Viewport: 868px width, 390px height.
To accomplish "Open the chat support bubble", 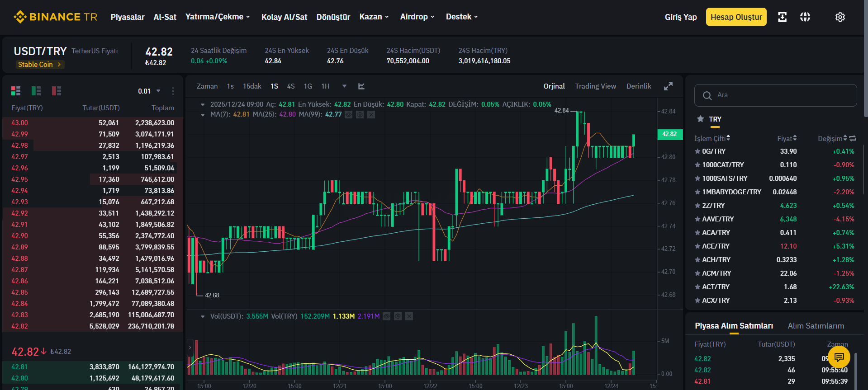I will pos(839,357).
